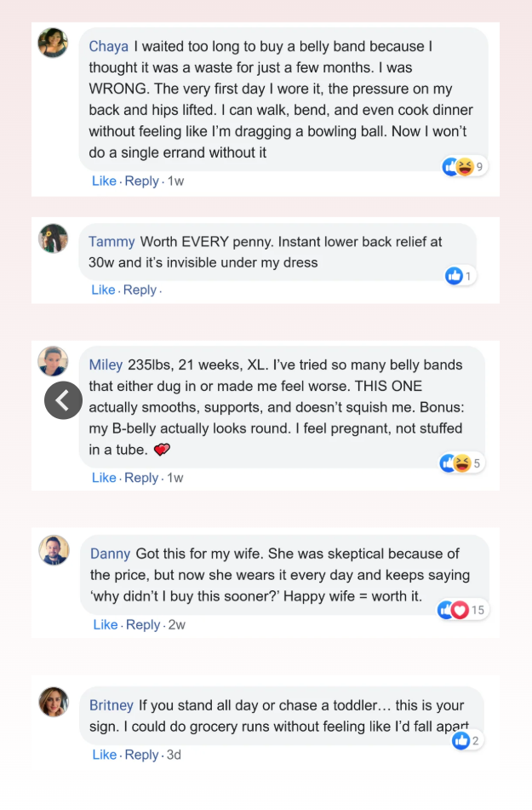Click the previous slide arrow button

[x=63, y=400]
